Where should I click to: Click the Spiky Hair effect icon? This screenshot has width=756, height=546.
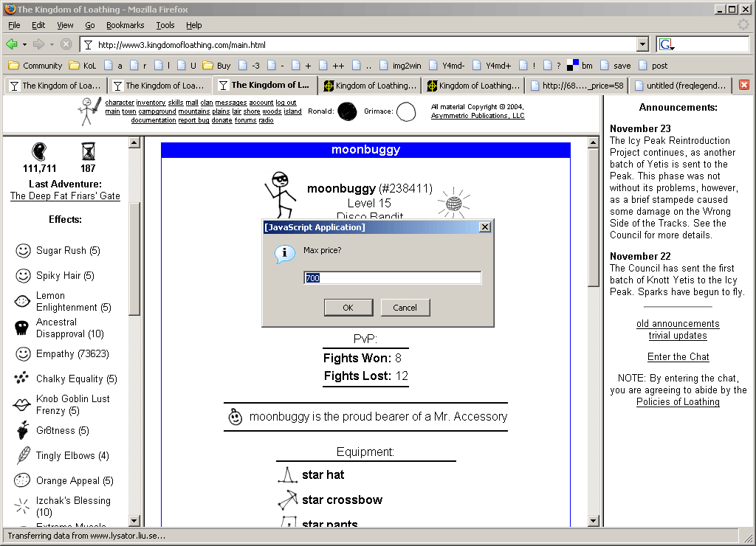point(23,276)
